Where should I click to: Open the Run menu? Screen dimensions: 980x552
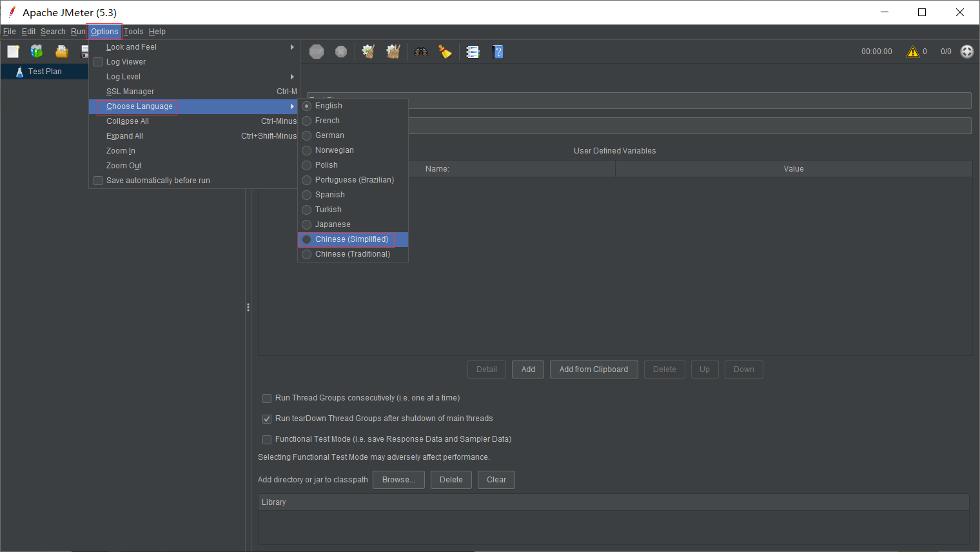coord(78,32)
